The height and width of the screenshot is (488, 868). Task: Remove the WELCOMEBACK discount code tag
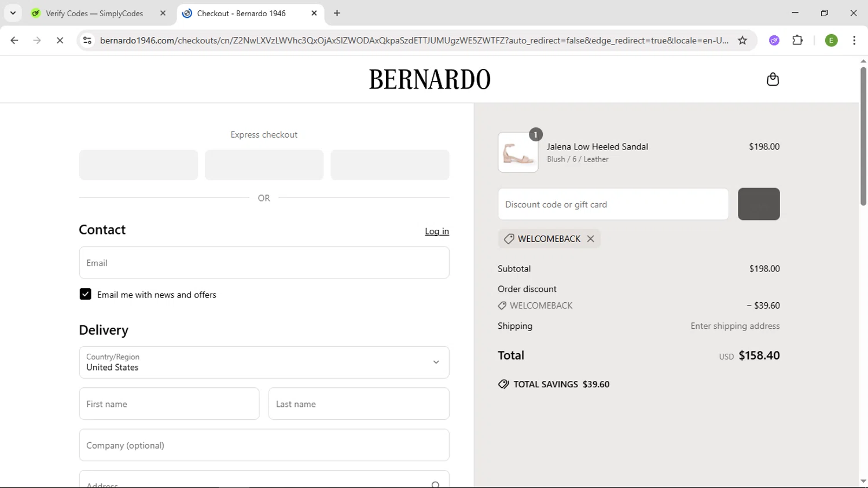pos(590,239)
